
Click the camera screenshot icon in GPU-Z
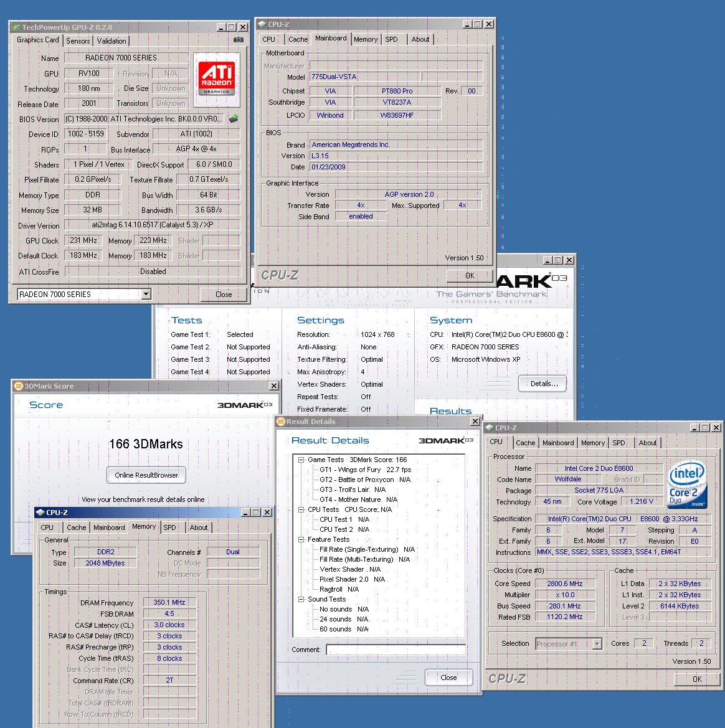pos(239,40)
